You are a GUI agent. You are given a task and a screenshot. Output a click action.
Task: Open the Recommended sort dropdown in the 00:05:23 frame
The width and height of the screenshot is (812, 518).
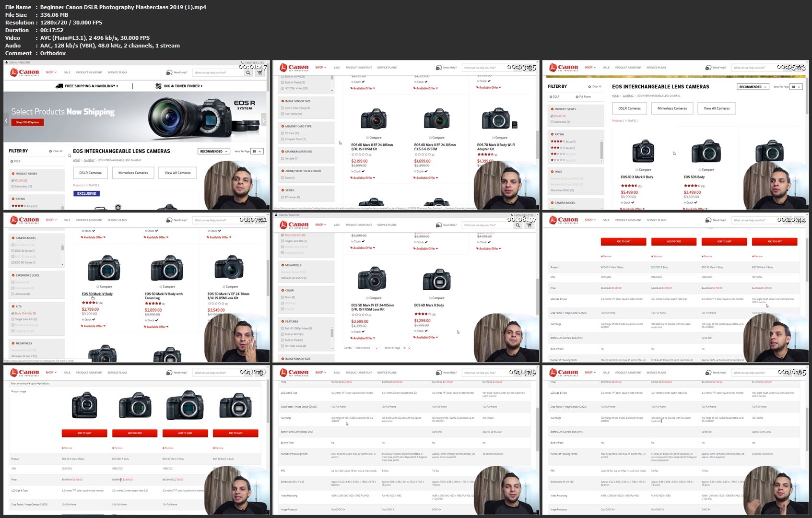pos(753,87)
